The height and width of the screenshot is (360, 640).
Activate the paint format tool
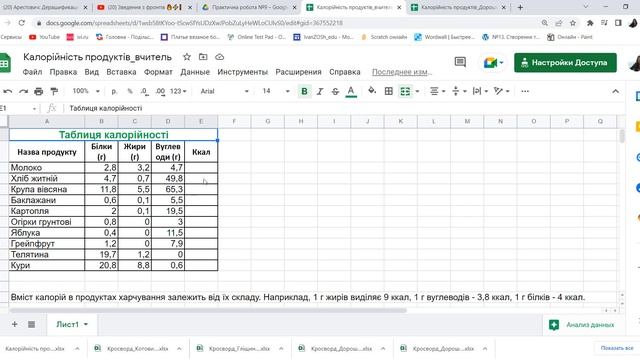point(54,91)
